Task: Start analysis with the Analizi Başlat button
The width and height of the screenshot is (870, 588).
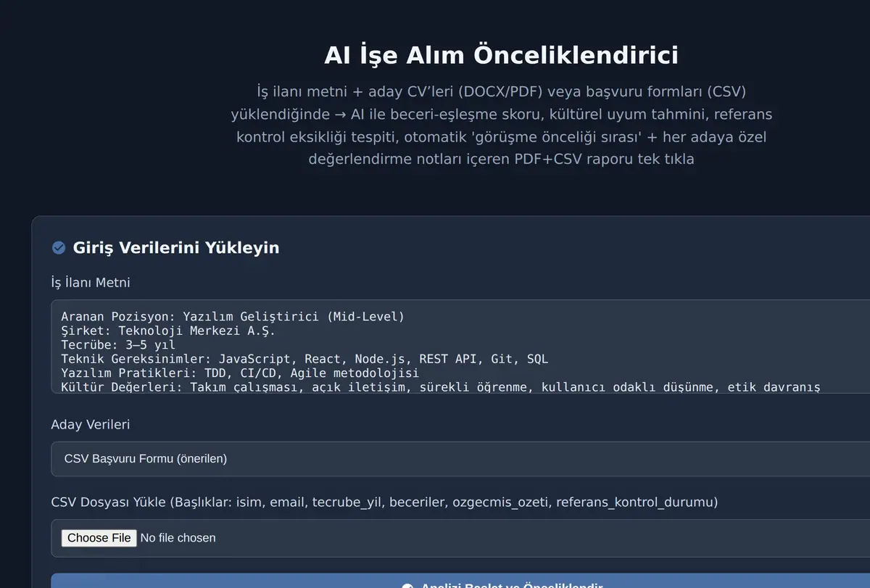Action: [460, 581]
